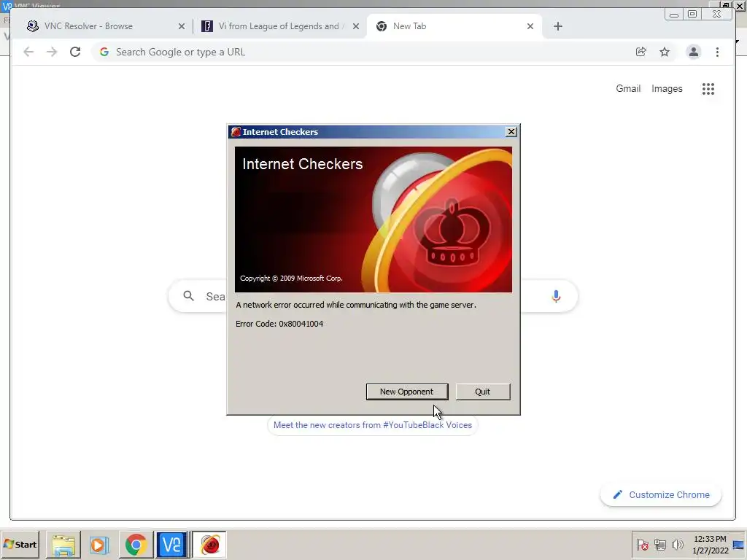747x560 pixels.
Task: Open the Google apps grid
Action: (708, 89)
